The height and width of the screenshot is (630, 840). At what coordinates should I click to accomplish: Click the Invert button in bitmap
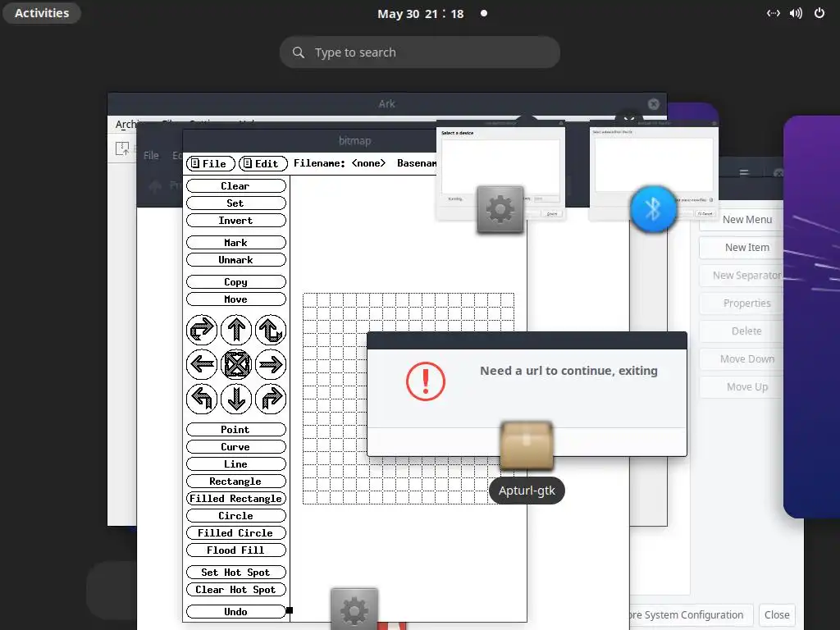(x=235, y=220)
